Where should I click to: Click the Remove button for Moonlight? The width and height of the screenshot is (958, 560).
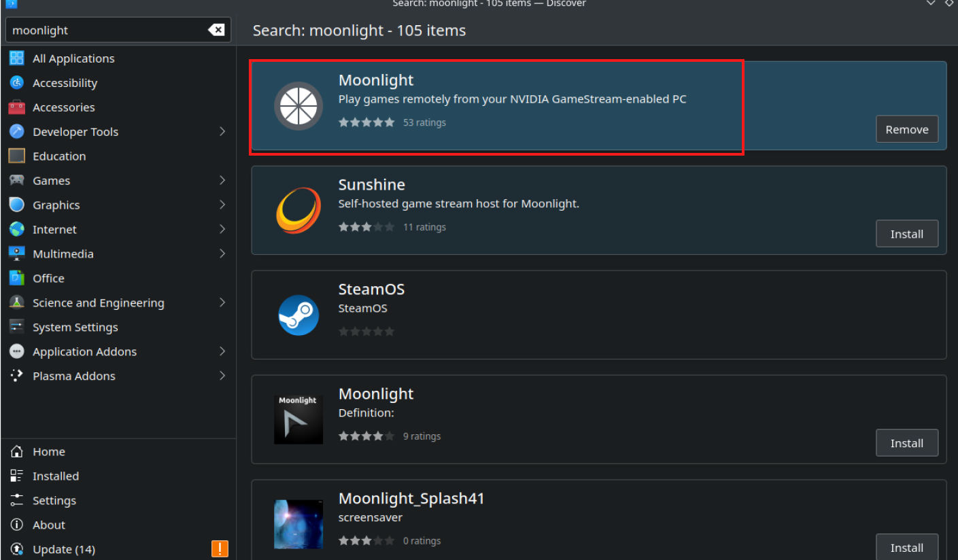click(x=907, y=128)
